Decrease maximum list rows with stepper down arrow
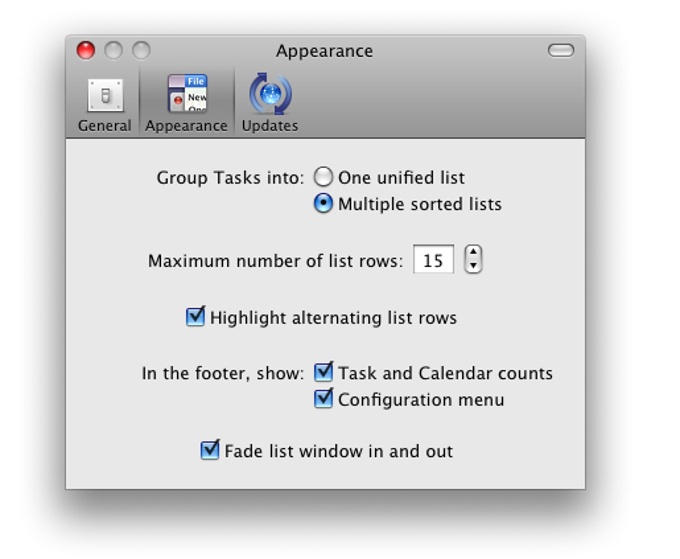The width and height of the screenshot is (680, 559). pos(473,266)
